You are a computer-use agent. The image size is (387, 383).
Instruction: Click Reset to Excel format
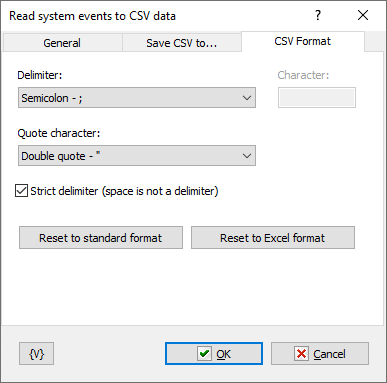(x=273, y=238)
